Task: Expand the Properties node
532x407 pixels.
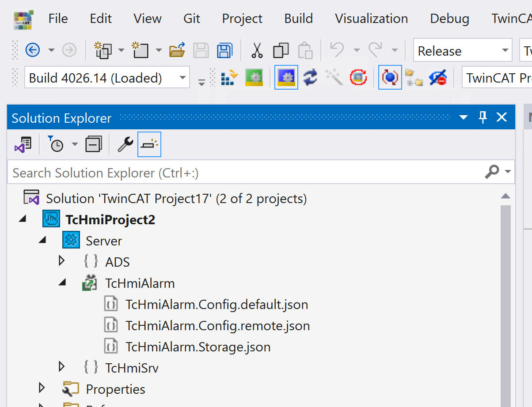Action: click(42, 388)
